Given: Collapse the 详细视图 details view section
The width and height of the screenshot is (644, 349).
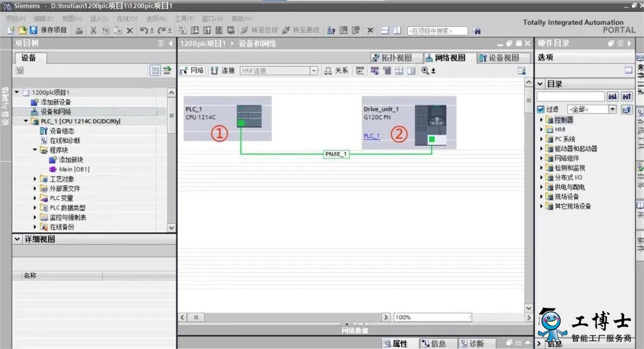Looking at the screenshot, I should [17, 239].
